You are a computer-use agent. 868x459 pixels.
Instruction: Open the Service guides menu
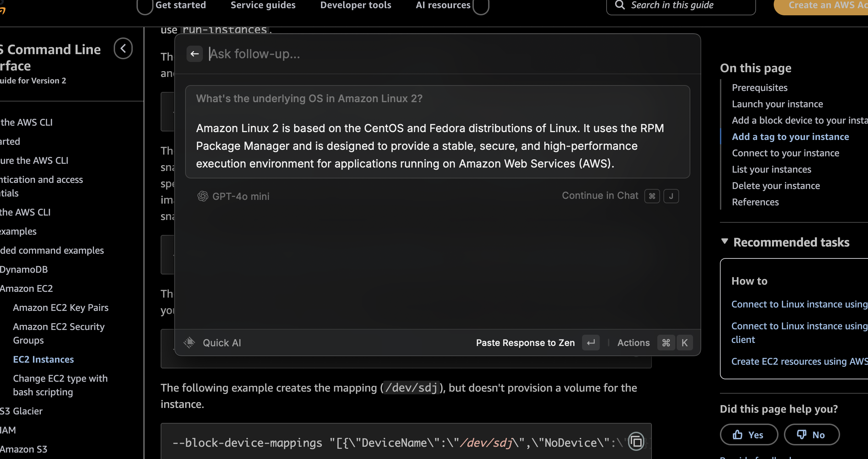pyautogui.click(x=263, y=5)
